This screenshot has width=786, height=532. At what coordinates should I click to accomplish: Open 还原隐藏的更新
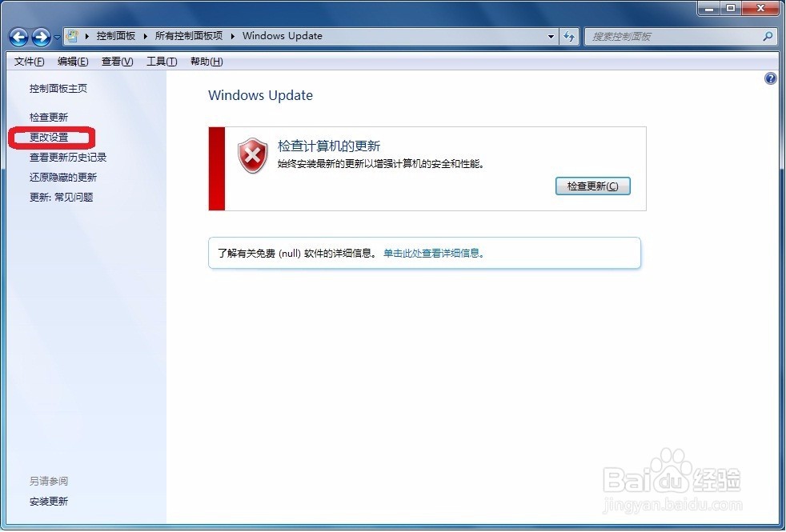(x=63, y=178)
